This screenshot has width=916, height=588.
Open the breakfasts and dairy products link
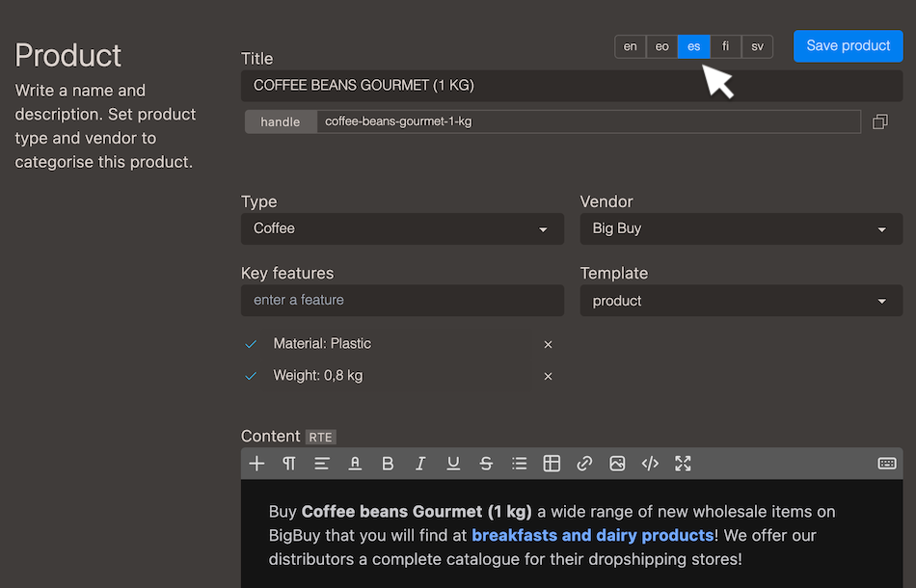tap(591, 535)
